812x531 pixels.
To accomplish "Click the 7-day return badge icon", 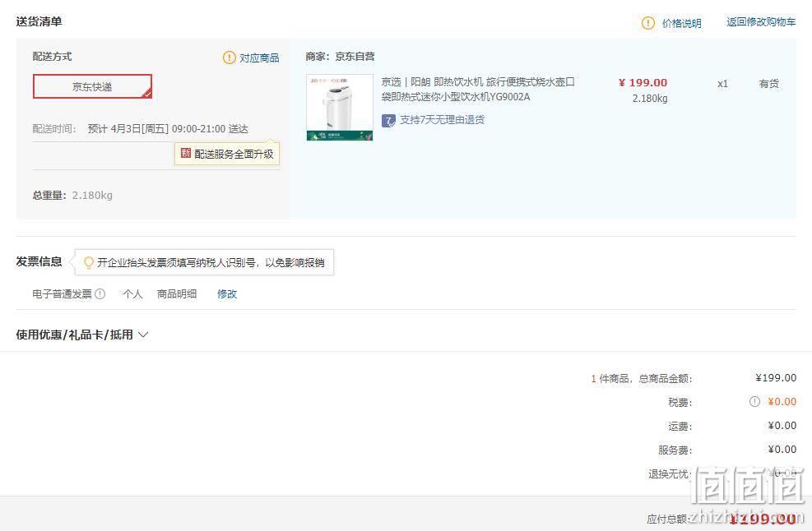I will click(388, 121).
